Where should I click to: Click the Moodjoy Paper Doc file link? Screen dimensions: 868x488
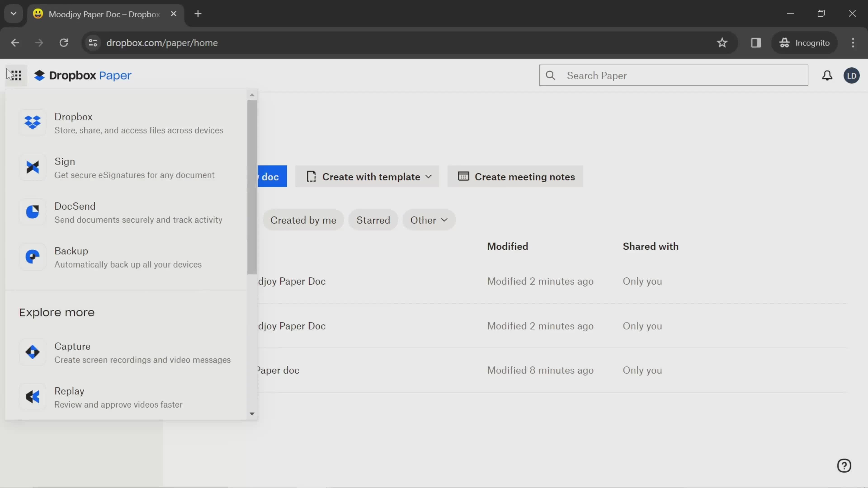[292, 281]
